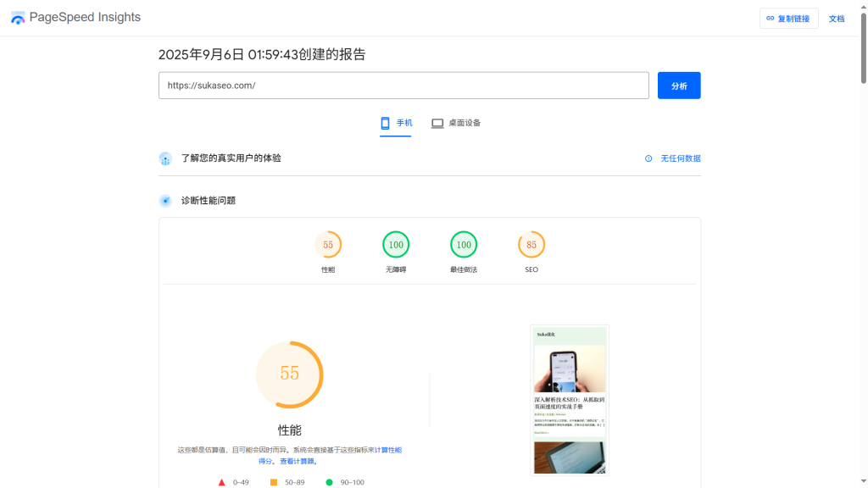Click the page screenshot thumbnail
Image resolution: width=868 pixels, height=488 pixels.
tap(570, 400)
